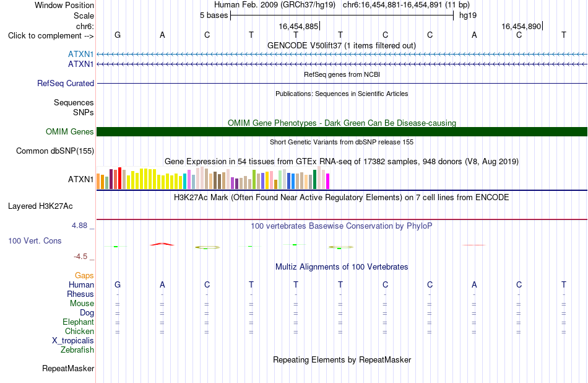
Task: Click the magenta bar in GTEx chart
Action: pyautogui.click(x=327, y=182)
